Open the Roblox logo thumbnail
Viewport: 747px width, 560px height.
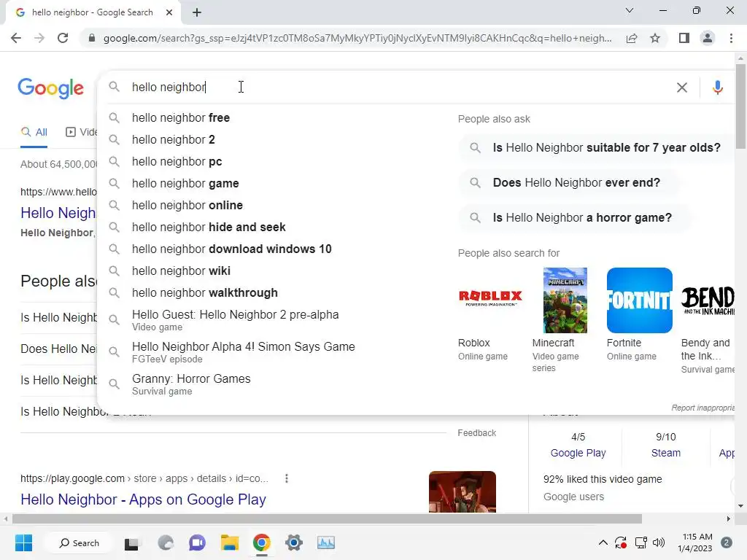click(x=491, y=300)
